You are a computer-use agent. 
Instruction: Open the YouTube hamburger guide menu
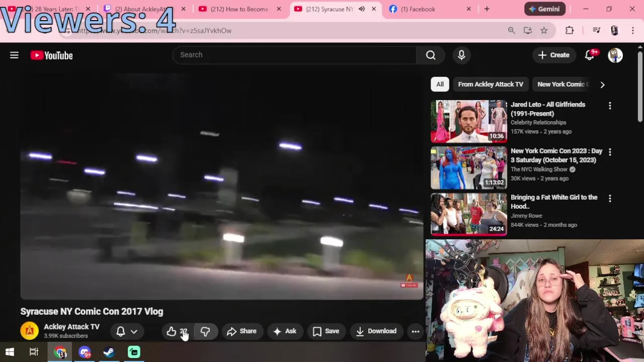(x=14, y=55)
